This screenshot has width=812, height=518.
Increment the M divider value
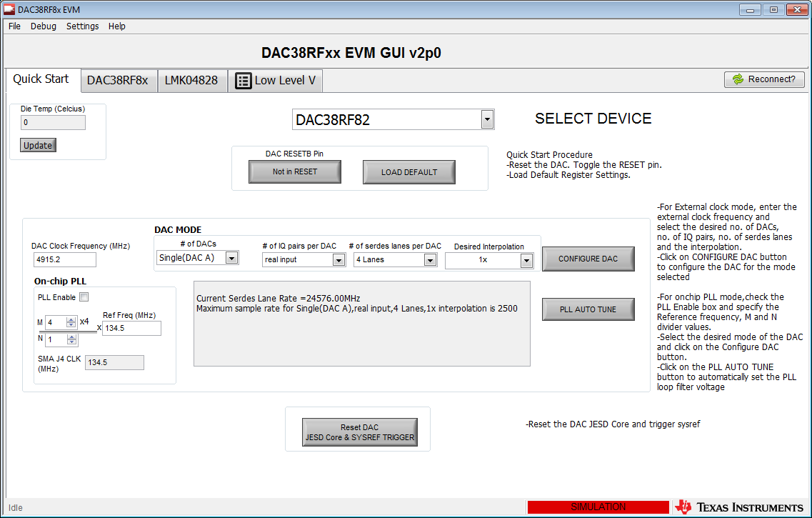(x=71, y=319)
